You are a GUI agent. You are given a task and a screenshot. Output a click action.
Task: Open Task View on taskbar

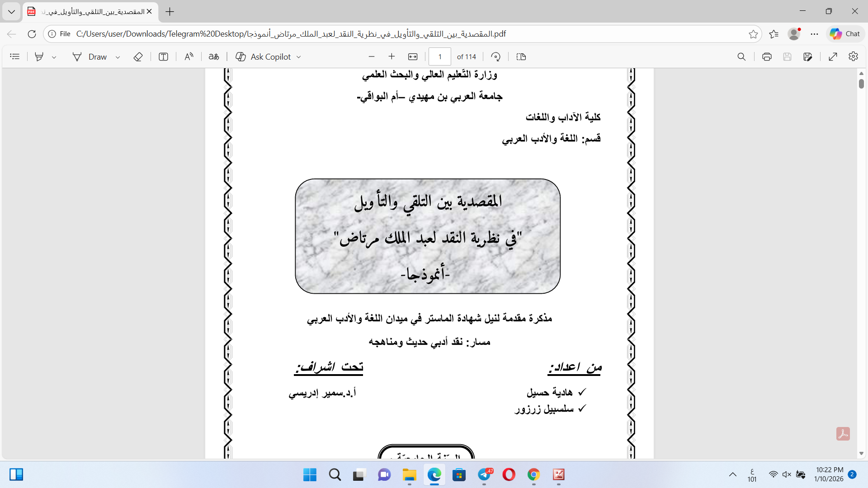click(x=359, y=475)
